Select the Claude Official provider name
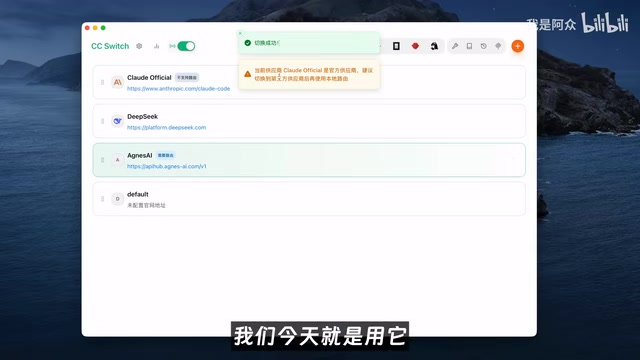 [149, 78]
